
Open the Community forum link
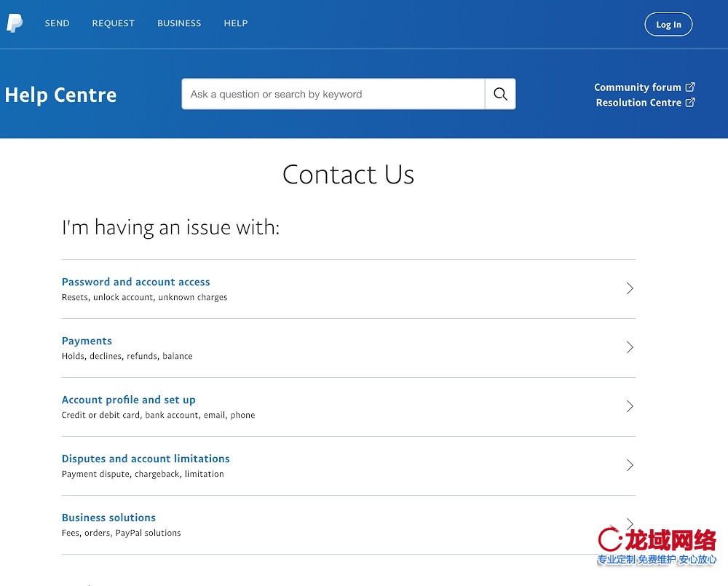[637, 87]
